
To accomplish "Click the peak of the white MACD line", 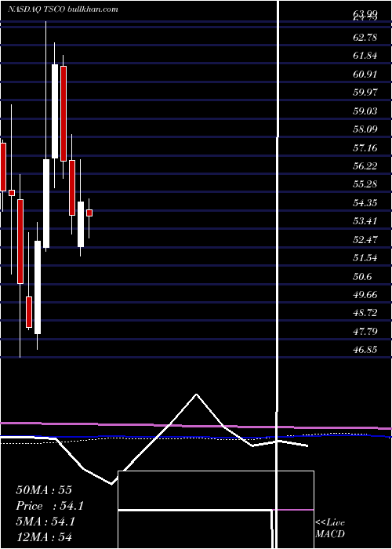I will coord(196,394).
